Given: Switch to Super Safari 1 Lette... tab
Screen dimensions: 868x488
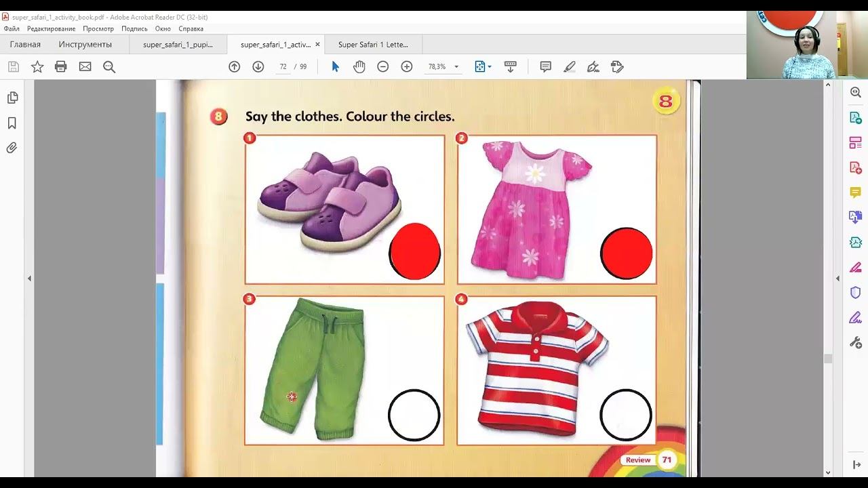Looking at the screenshot, I should tap(373, 45).
